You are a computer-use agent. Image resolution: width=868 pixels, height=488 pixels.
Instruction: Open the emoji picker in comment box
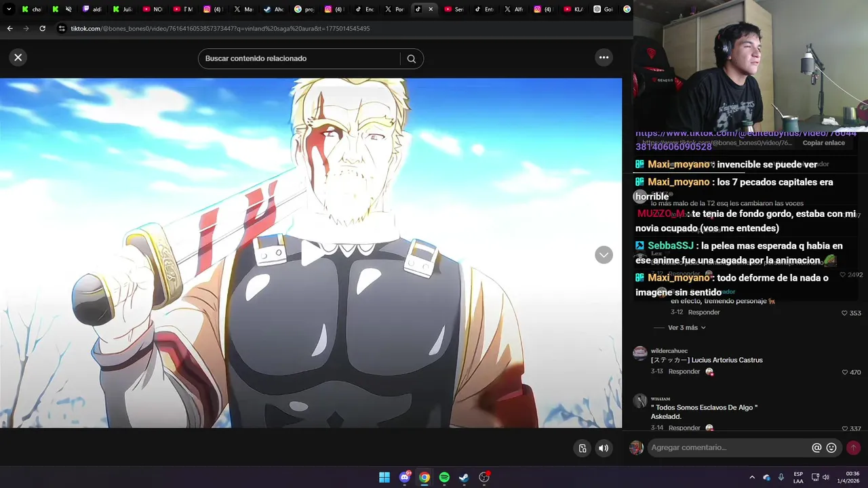point(831,447)
